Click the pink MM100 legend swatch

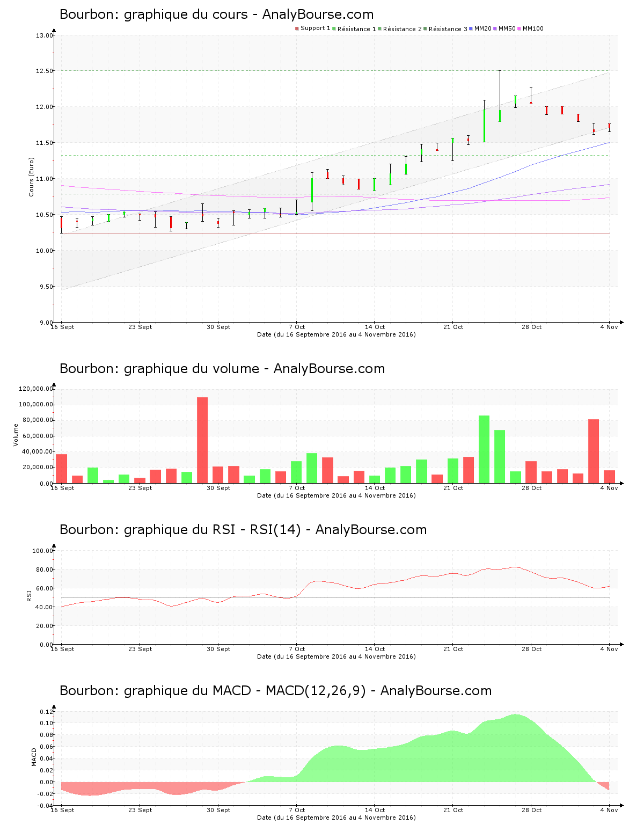click(519, 28)
